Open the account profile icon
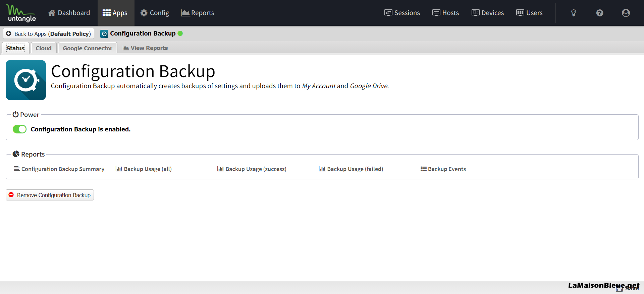The width and height of the screenshot is (644, 294). pyautogui.click(x=626, y=13)
